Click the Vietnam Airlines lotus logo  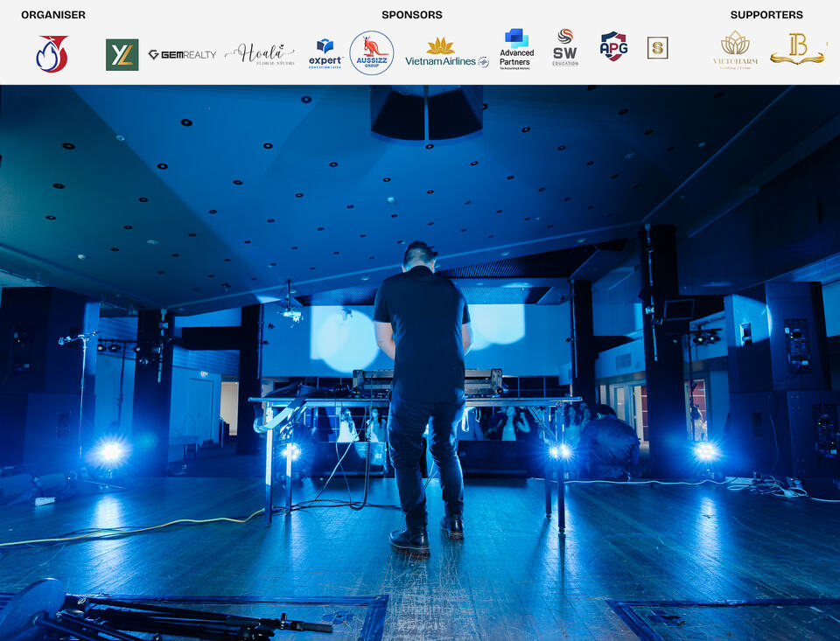(x=447, y=52)
